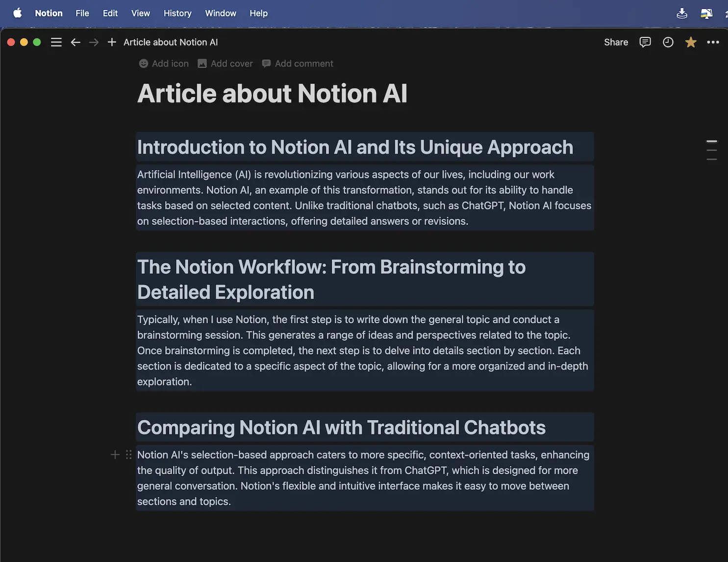The image size is (728, 562).
Task: Open the sidebar hamburger menu
Action: click(56, 42)
